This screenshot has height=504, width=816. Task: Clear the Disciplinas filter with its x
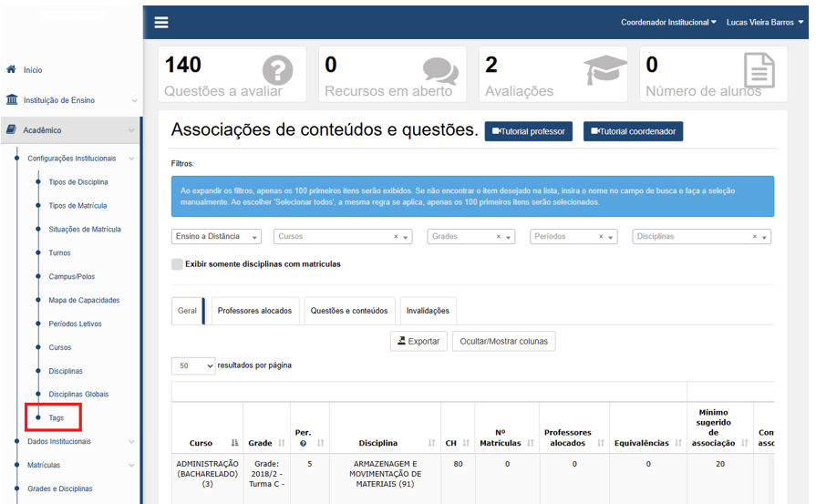tap(755, 237)
